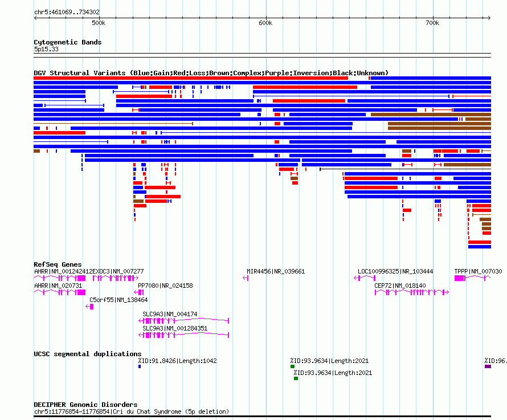Click the Cri du Chat black deletion bar
The width and height of the screenshot is (507, 420).
[x=262, y=417]
